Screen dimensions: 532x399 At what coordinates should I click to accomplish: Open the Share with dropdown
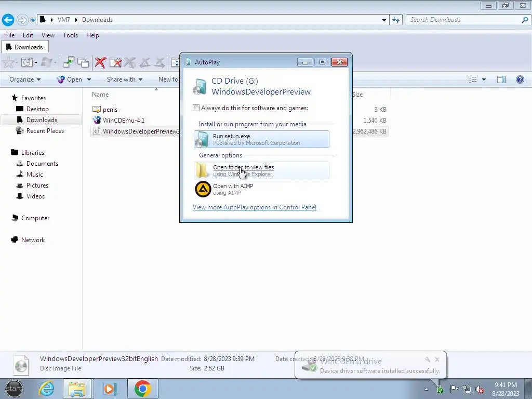tap(125, 79)
